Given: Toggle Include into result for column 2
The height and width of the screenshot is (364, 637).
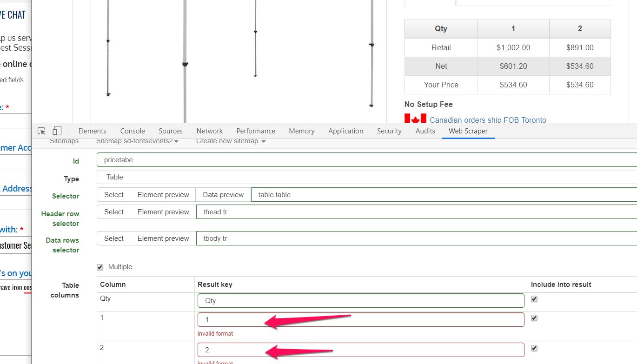Looking at the screenshot, I should pyautogui.click(x=534, y=348).
